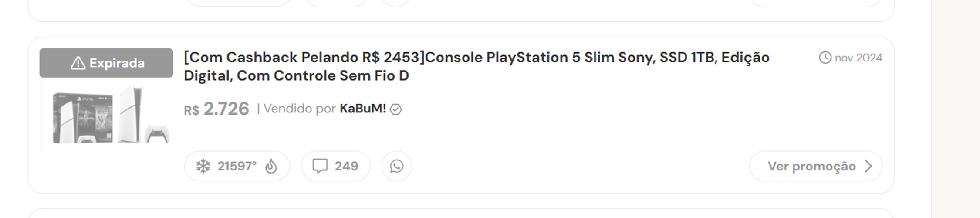Click the clock icon beside nov 2024
Viewport: 980px width, 218px height.
(x=825, y=58)
